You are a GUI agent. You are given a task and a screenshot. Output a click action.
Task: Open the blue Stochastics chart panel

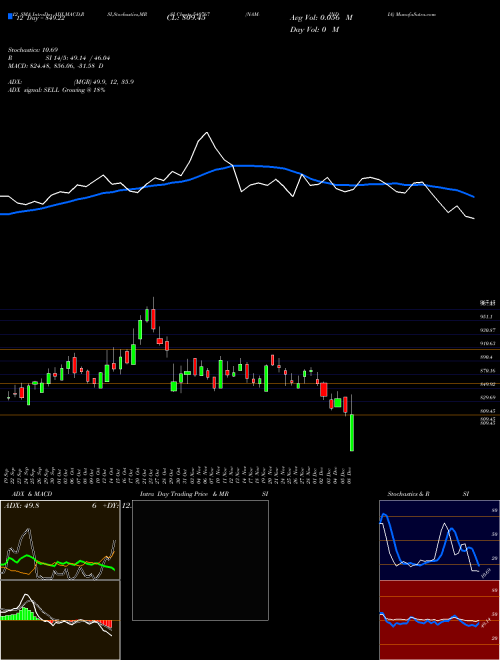click(x=439, y=540)
